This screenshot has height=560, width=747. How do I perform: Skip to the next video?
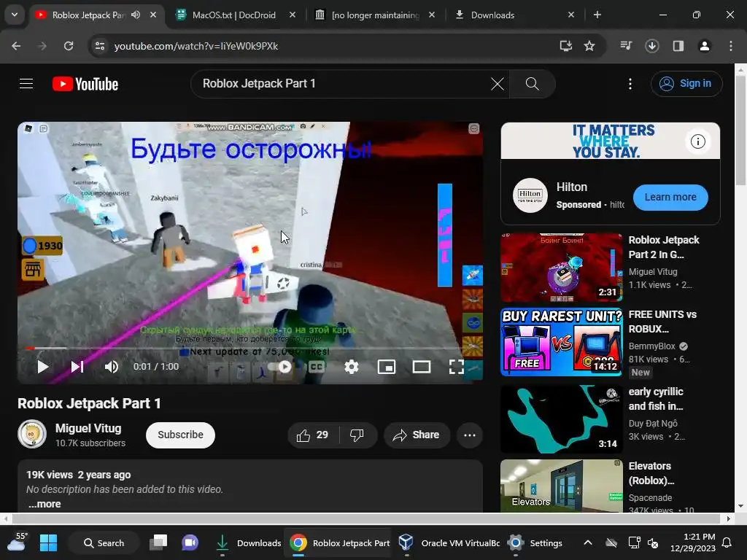pyautogui.click(x=77, y=367)
